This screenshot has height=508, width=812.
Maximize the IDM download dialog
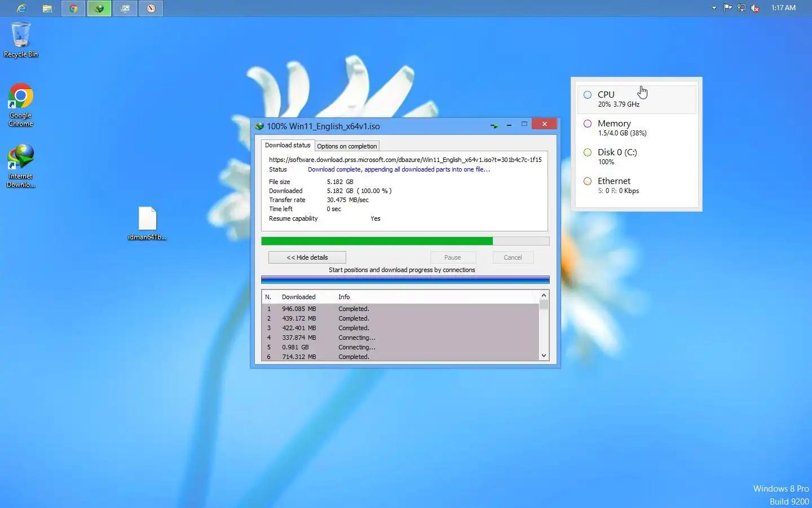[524, 124]
